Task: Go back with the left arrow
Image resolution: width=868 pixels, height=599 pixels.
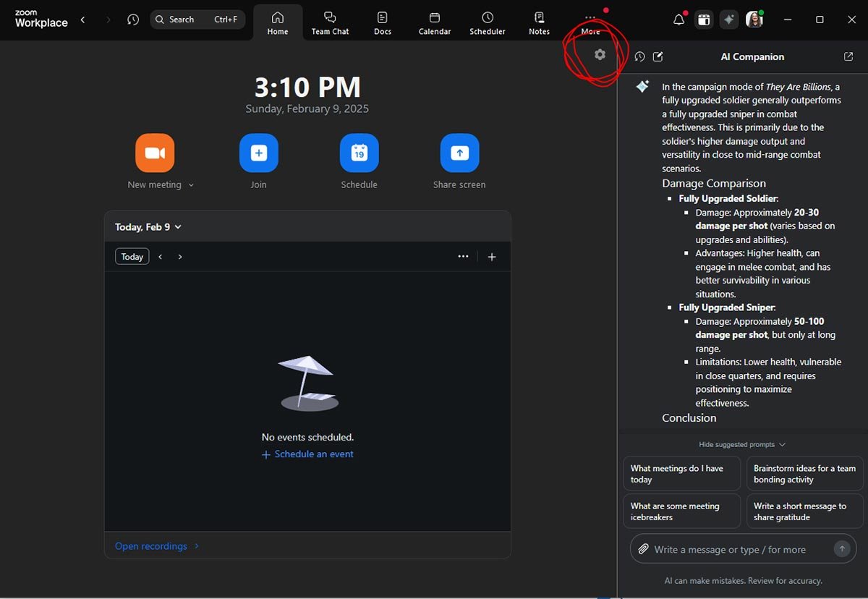Action: pyautogui.click(x=82, y=20)
